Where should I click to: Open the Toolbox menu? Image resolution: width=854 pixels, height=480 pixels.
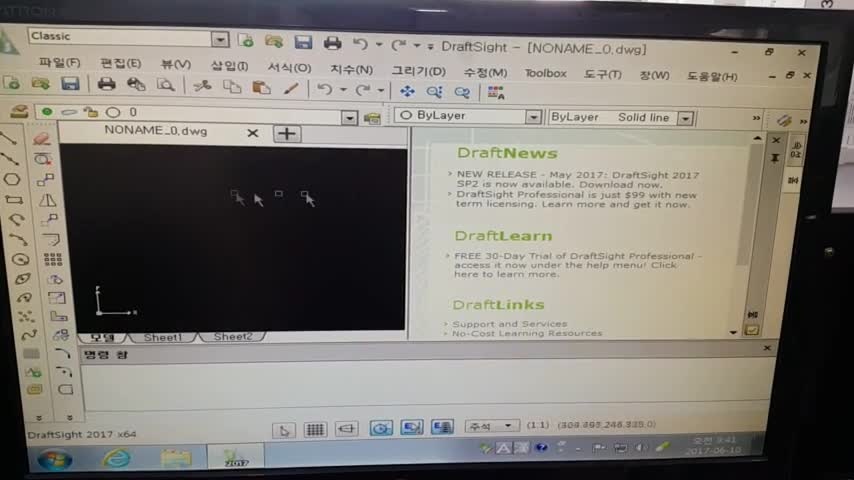click(545, 73)
